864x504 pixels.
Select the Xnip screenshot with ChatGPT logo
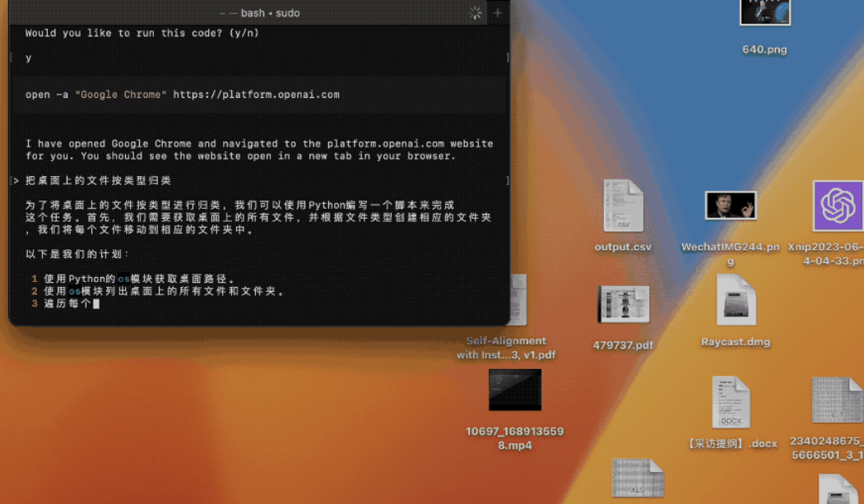coord(838,206)
